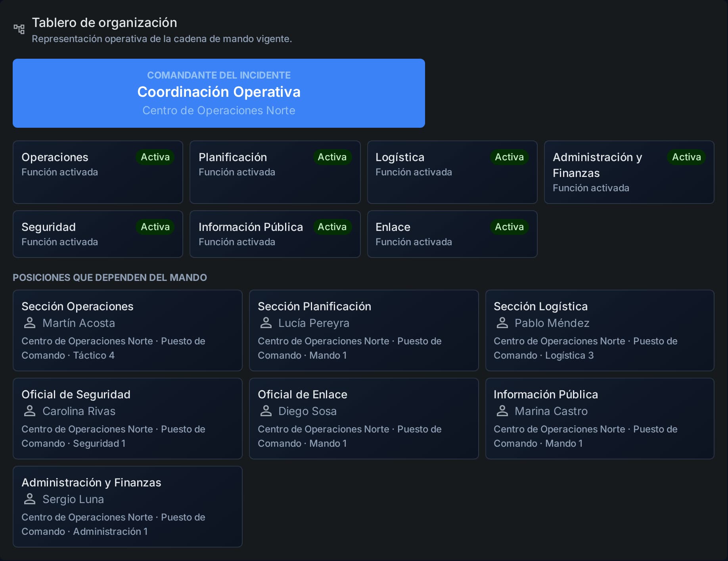728x561 pixels.
Task: Click the name Lucía Pereyra
Action: tap(314, 323)
